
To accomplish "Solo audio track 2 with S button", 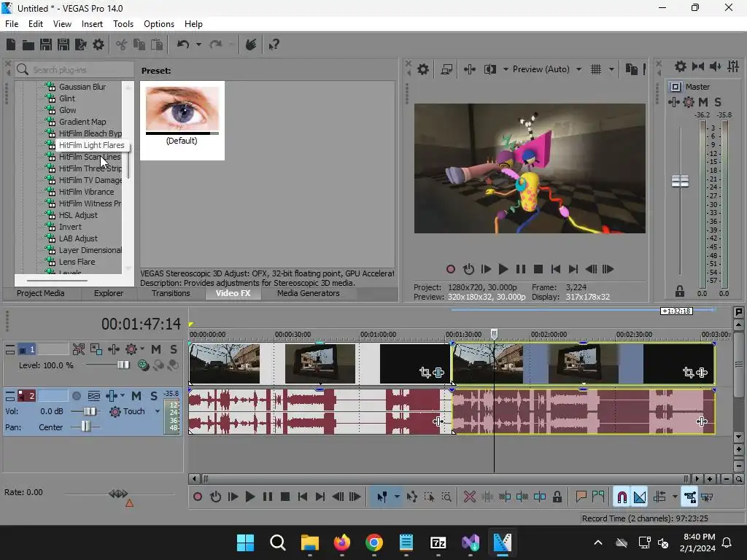I will point(154,396).
